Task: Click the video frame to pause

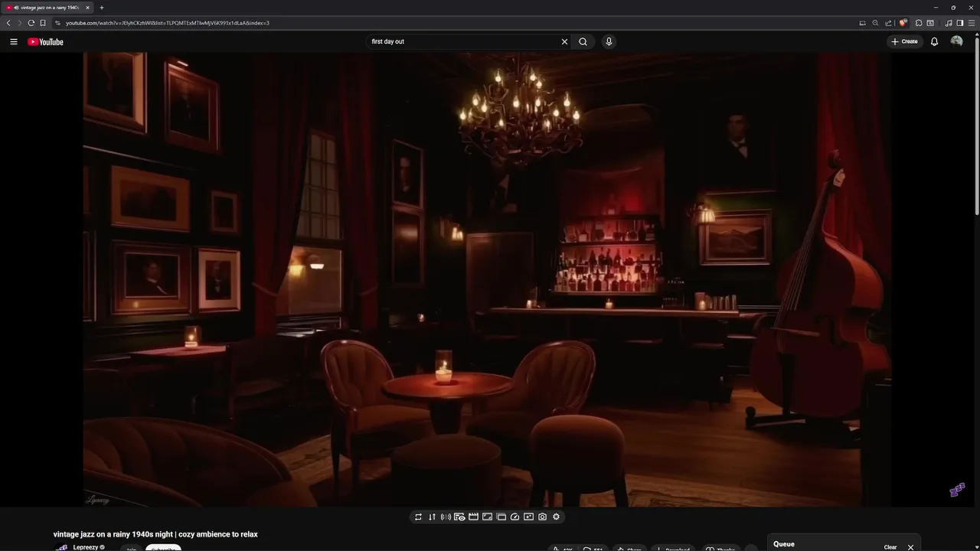Action: (x=487, y=279)
